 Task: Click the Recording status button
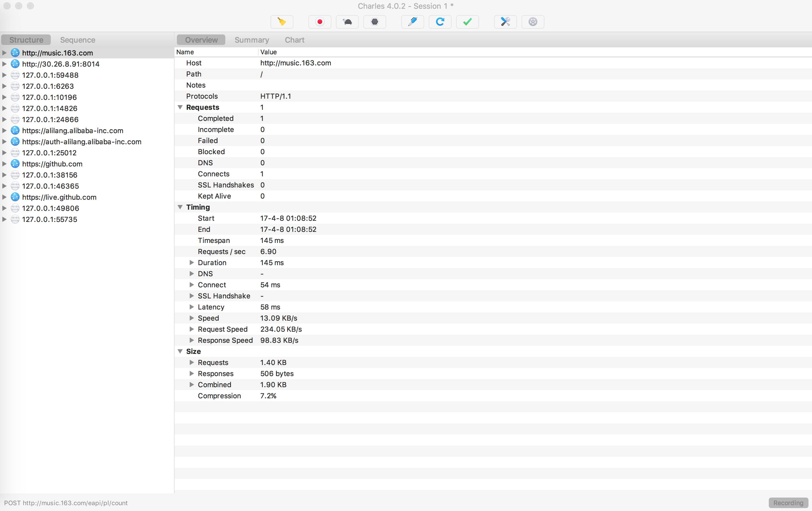pos(788,503)
